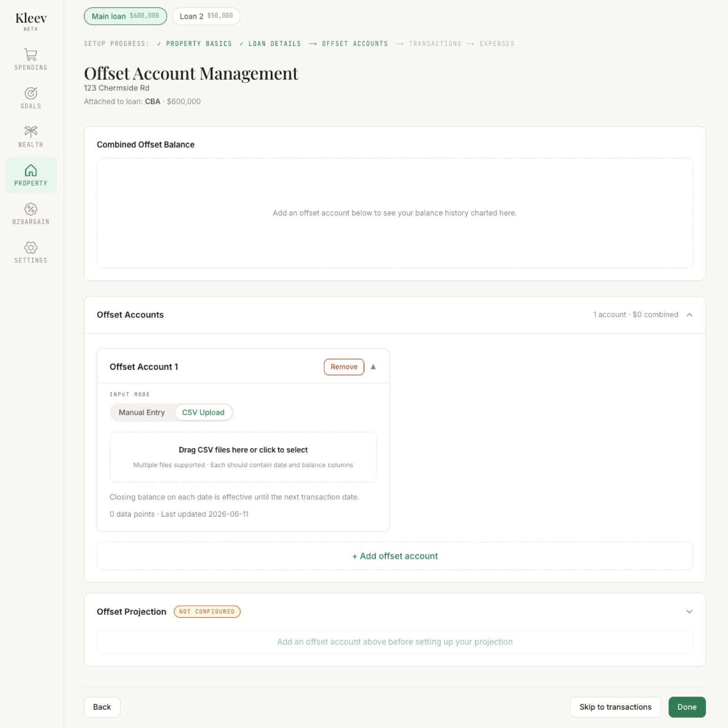Screen dimensions: 728x728
Task: Click the NOT CONFIGURED badge
Action: pyautogui.click(x=207, y=612)
